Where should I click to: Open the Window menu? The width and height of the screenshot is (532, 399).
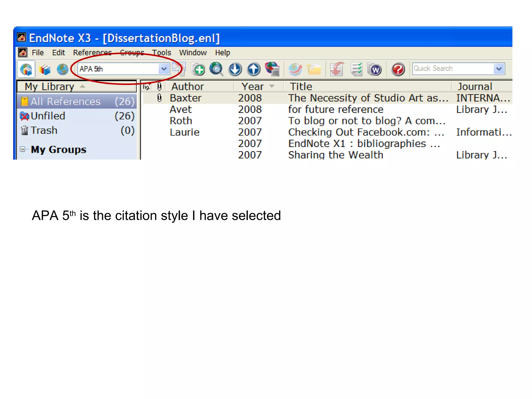[193, 53]
